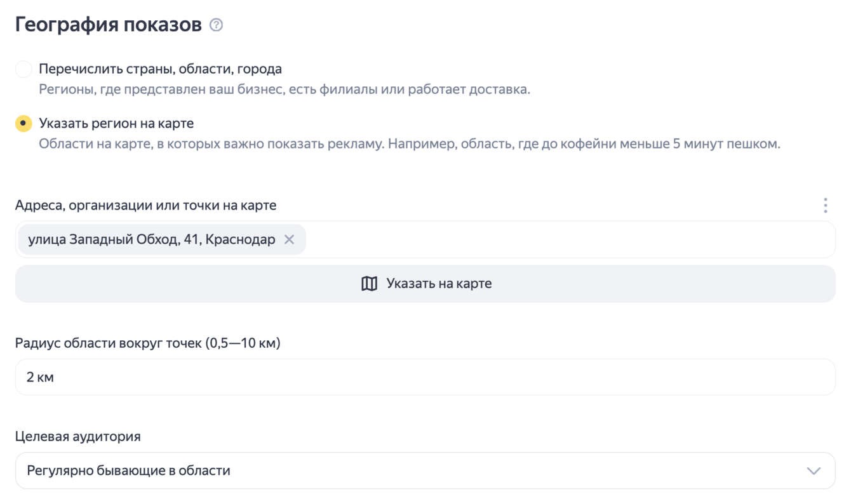Select the radio button for listing countries, cities

[x=23, y=69]
